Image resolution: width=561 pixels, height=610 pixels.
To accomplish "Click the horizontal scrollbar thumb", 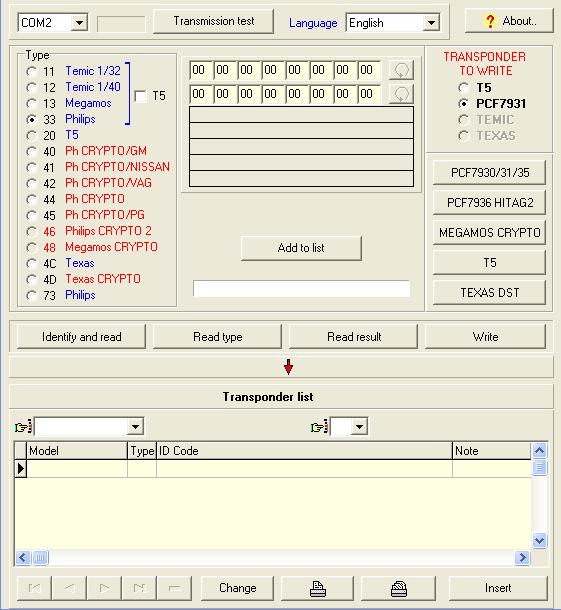I will pos(40,557).
